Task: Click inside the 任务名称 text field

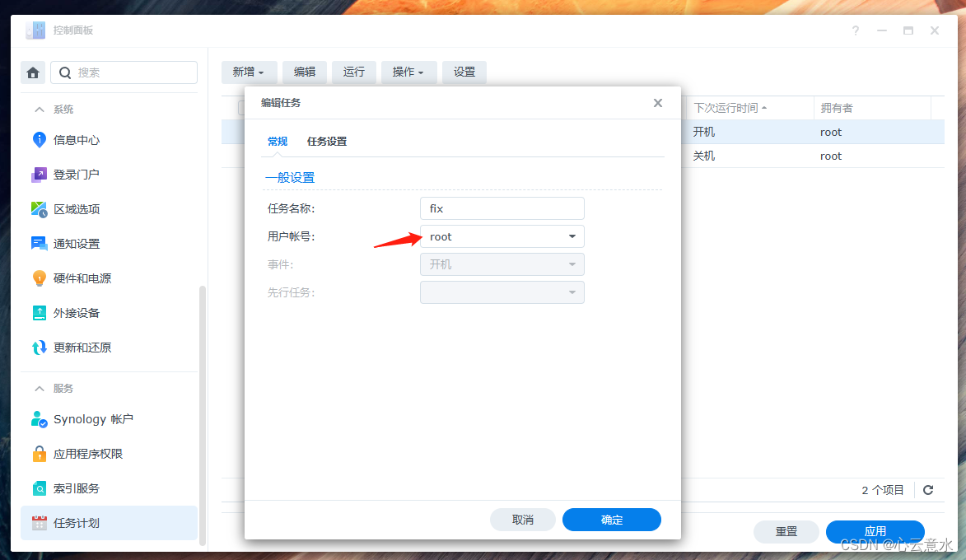Action: tap(502, 208)
